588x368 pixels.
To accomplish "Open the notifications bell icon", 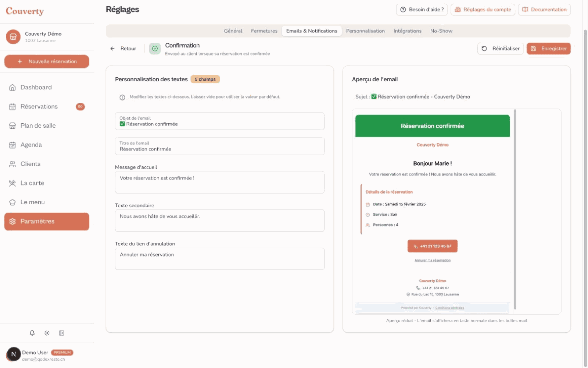I will pos(32,333).
